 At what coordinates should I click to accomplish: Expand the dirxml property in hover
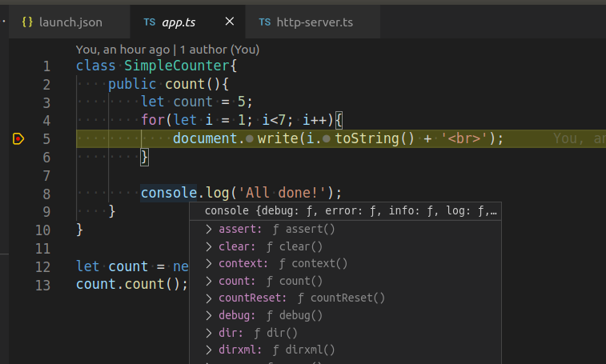click(209, 350)
